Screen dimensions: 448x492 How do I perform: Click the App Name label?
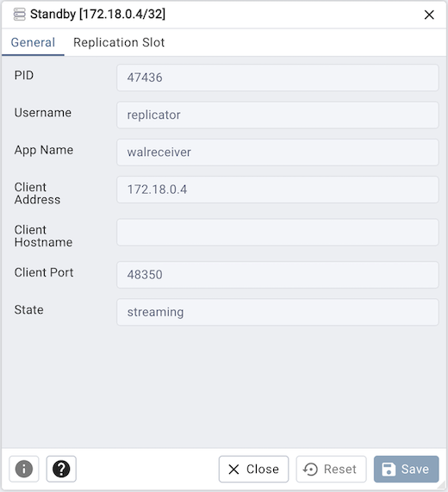pos(44,150)
